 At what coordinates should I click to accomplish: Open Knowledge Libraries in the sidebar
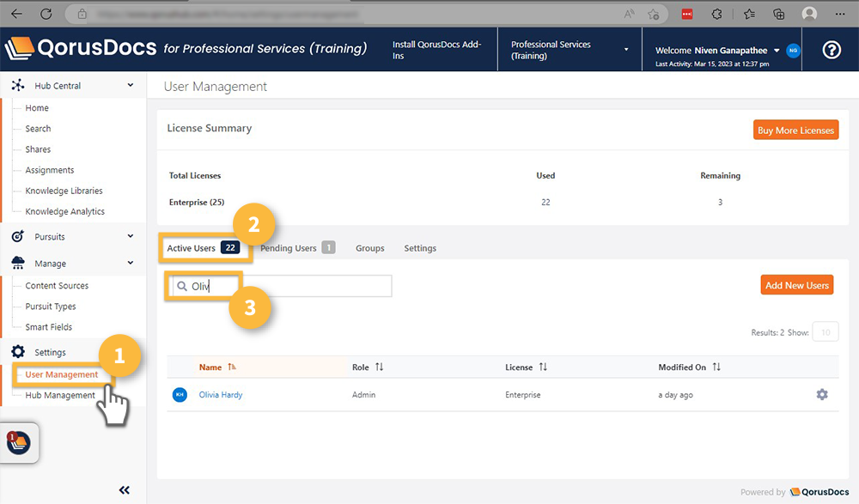pyautogui.click(x=64, y=191)
